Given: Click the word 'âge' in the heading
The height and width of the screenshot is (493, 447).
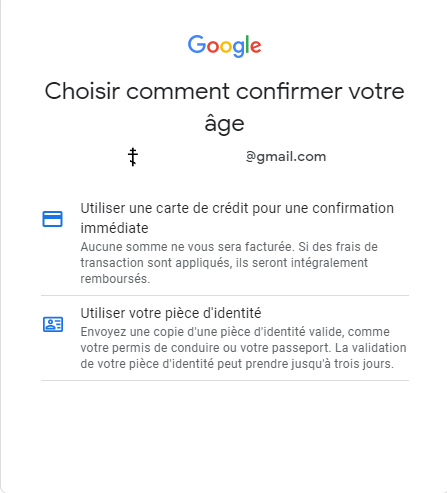Looking at the screenshot, I should coord(224,124).
